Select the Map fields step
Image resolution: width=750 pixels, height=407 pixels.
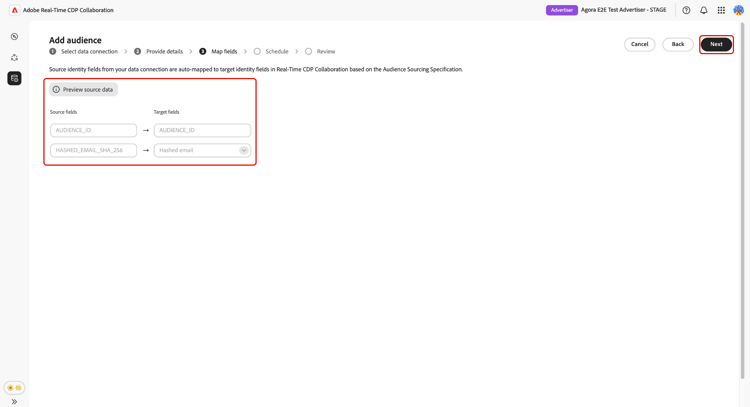(218, 51)
